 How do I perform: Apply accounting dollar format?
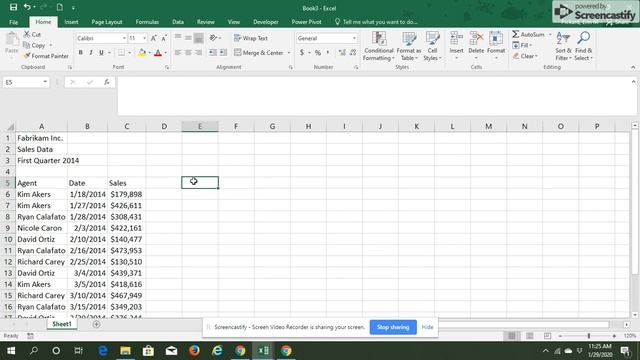302,53
